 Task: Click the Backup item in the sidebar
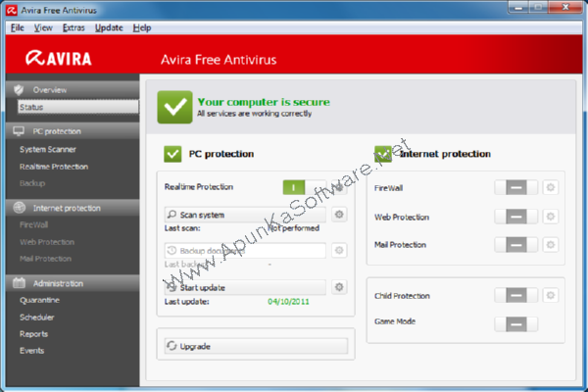pos(32,183)
